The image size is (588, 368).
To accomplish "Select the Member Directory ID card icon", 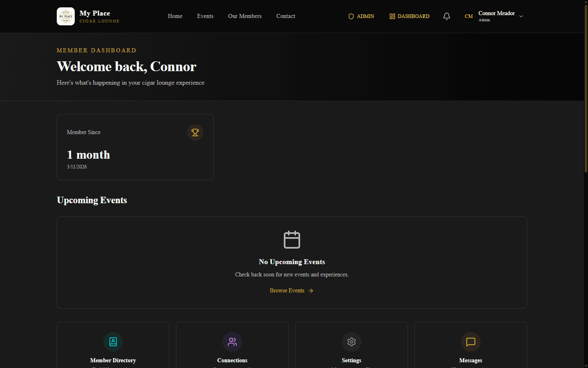I will (113, 342).
